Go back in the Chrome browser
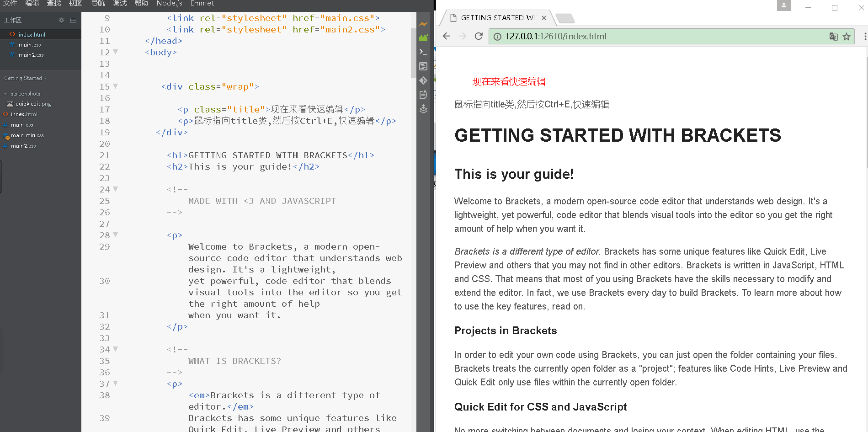 tap(447, 36)
